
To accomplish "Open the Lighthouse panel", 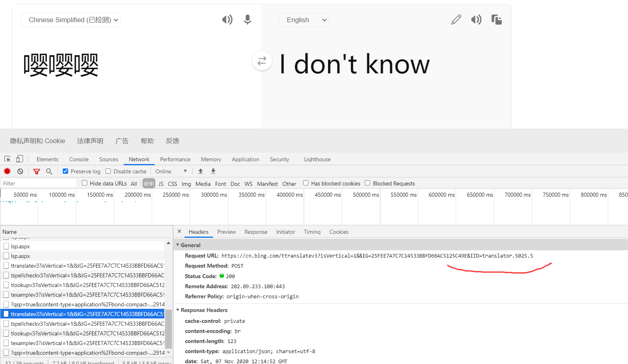I will [317, 159].
